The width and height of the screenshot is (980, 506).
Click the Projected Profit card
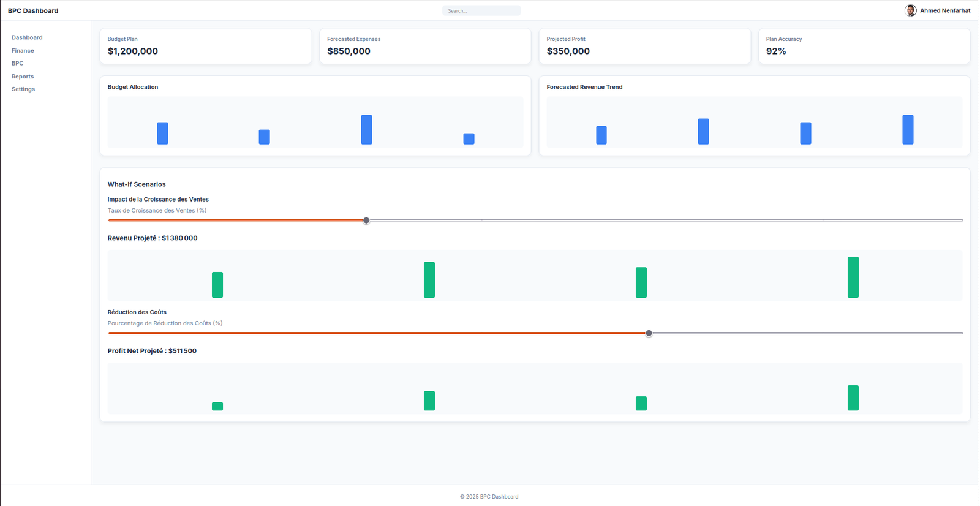644,46
